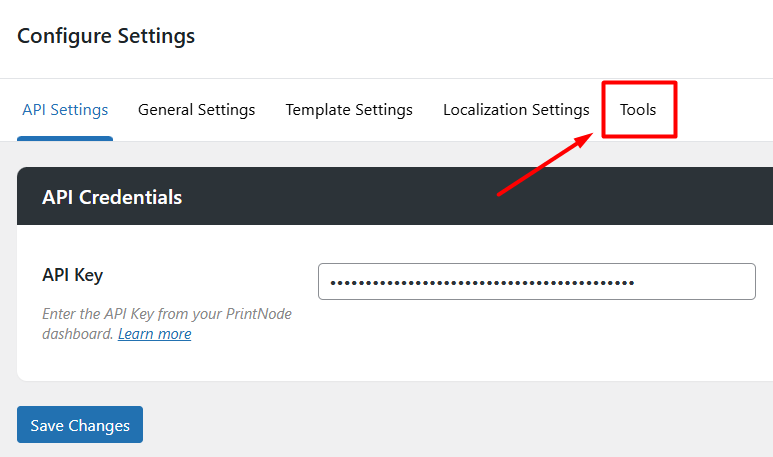
Task: Click the blue underline beneath API Settings
Action: [65, 139]
